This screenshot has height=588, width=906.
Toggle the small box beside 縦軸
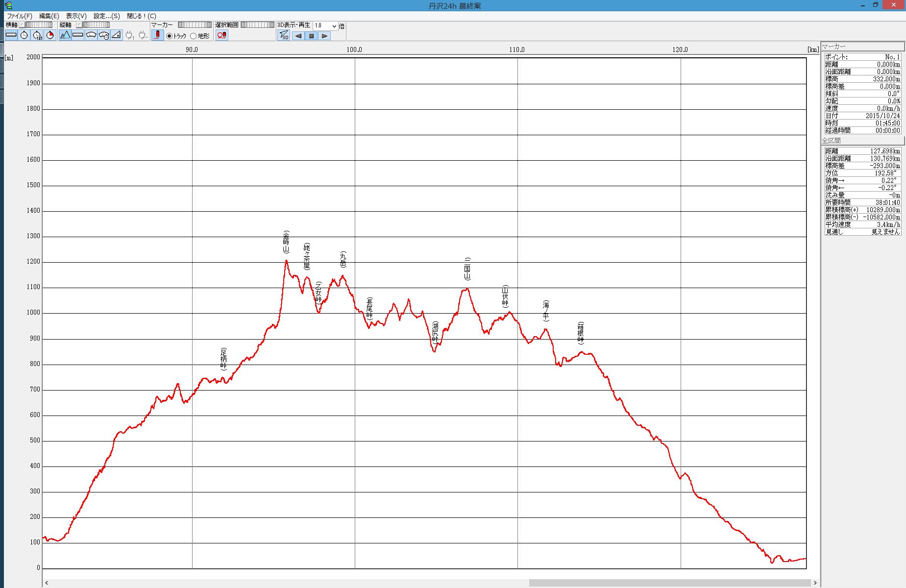pos(79,24)
